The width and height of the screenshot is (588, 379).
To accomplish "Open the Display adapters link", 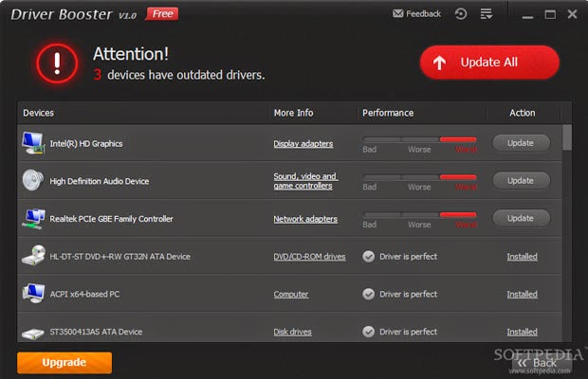I will tap(303, 144).
